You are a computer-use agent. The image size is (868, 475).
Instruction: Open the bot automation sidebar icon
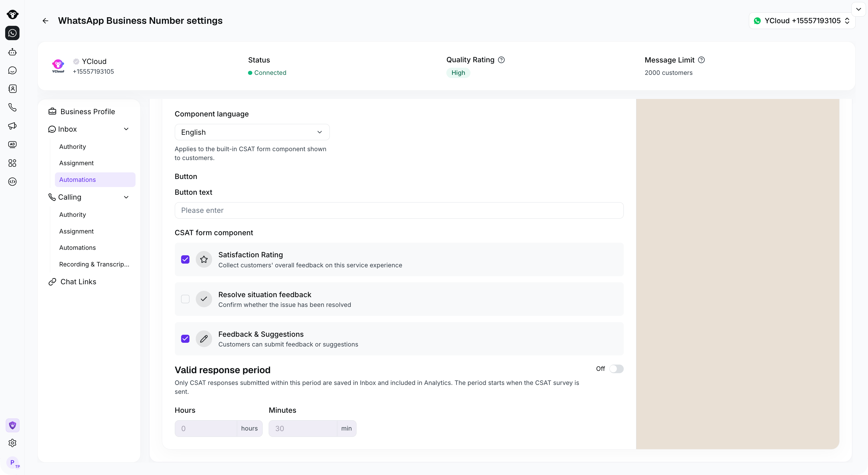[12, 52]
